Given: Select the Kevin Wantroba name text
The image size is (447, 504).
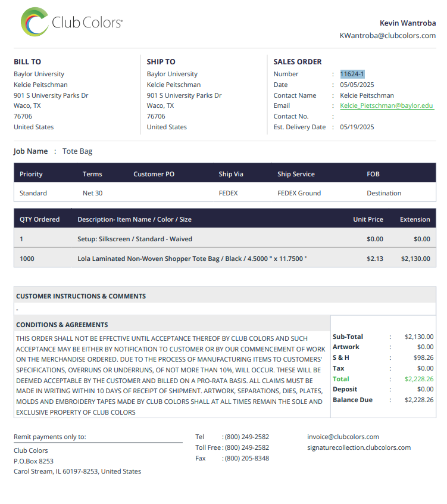Looking at the screenshot, I should pyautogui.click(x=408, y=23).
